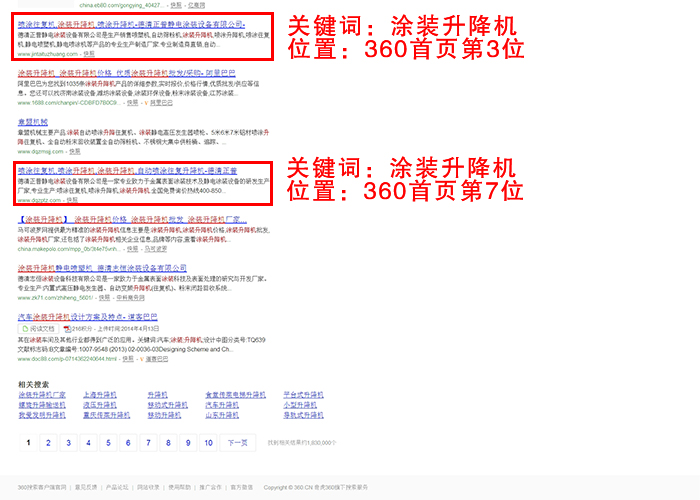Select related search 我爱发明升降机

click(42, 415)
